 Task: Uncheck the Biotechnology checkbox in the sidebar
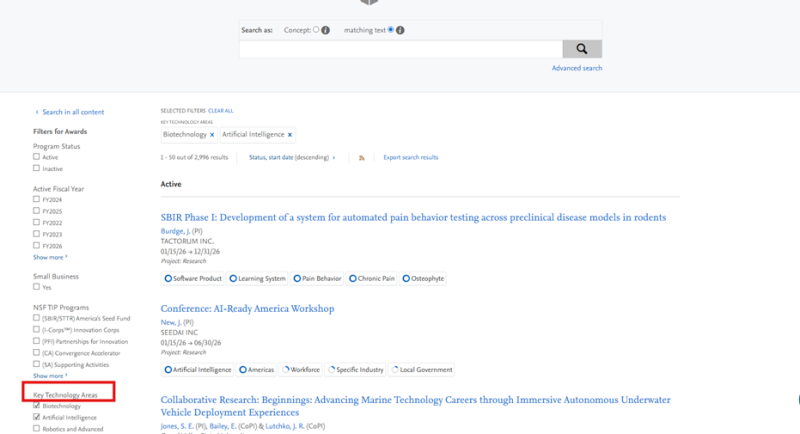point(37,406)
